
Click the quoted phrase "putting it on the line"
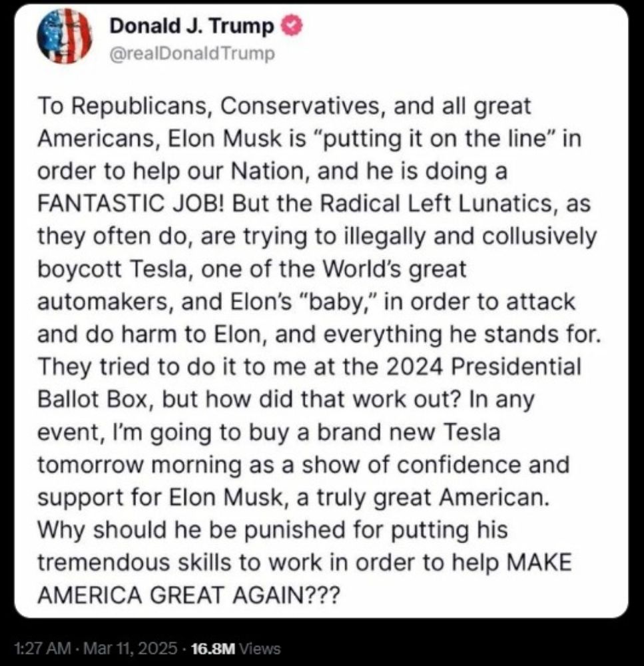click(x=434, y=139)
